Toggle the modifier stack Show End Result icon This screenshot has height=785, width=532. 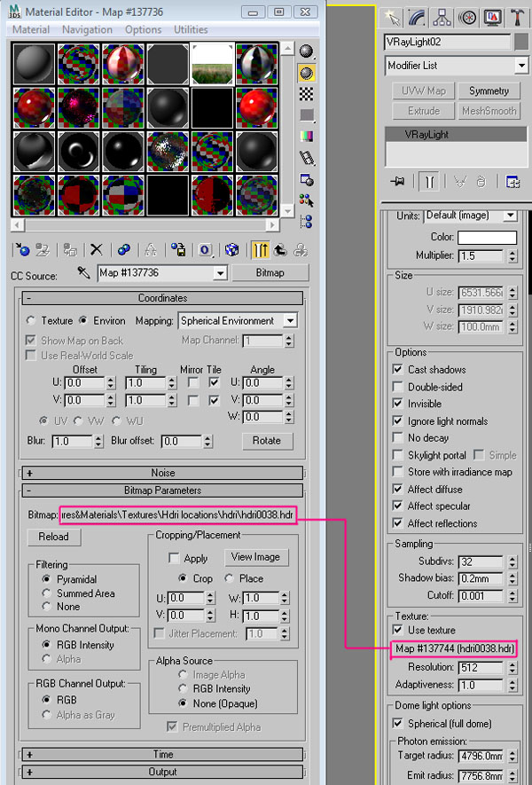429,181
